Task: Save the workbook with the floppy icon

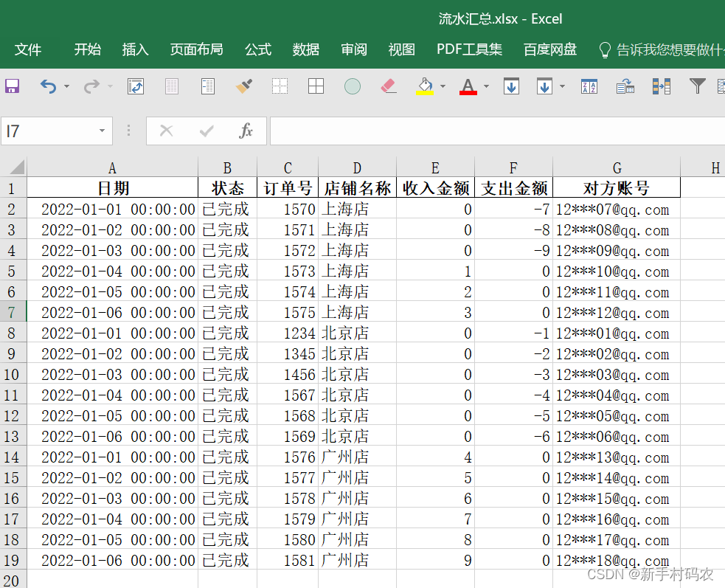Action: [12, 86]
